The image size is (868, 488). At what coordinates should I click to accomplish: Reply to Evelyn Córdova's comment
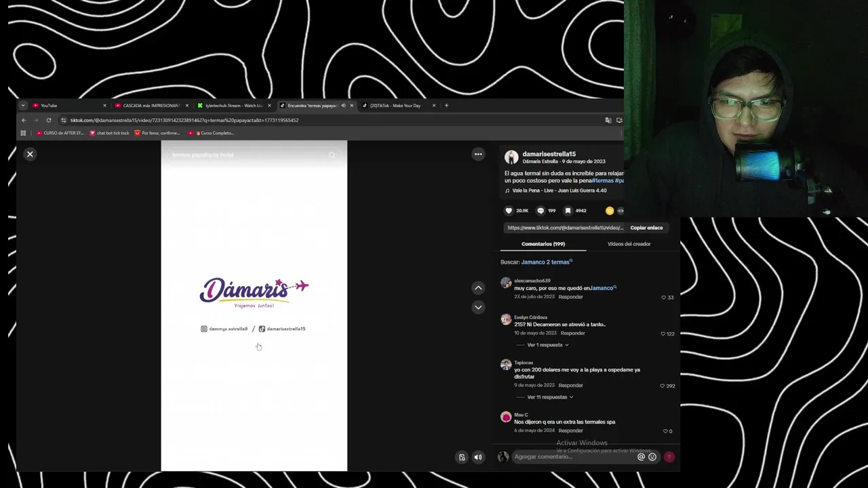pyautogui.click(x=573, y=333)
